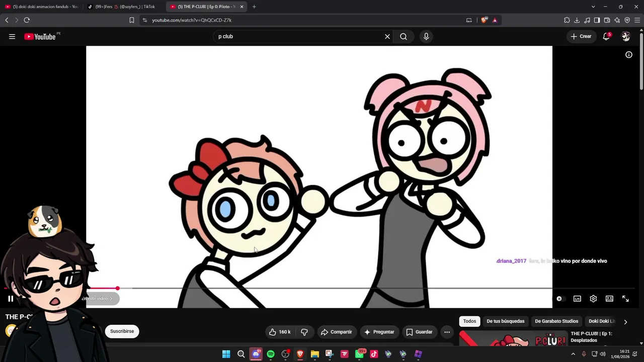Switch to the TikTok soyfers tab
This screenshot has width=644, height=362.
coord(124,7)
